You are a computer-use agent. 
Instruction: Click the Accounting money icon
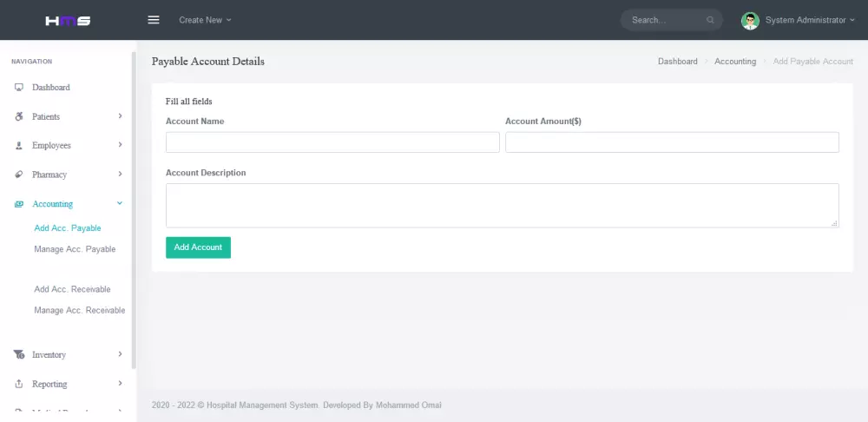pos(19,204)
